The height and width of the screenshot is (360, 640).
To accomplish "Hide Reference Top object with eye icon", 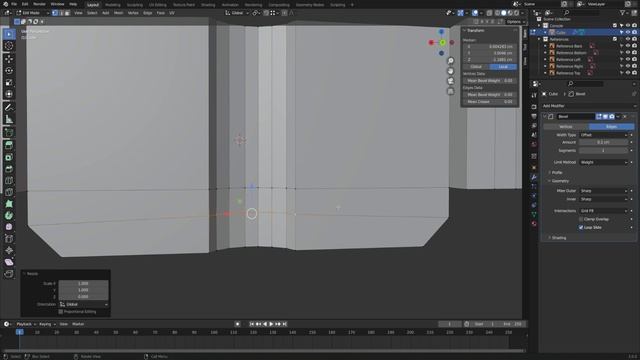I will 628,73.
